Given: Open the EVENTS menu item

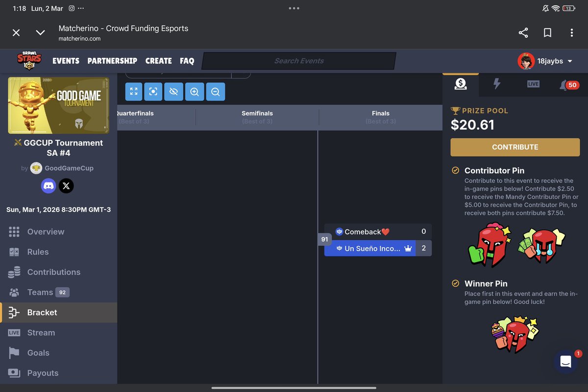Looking at the screenshot, I should tap(66, 61).
